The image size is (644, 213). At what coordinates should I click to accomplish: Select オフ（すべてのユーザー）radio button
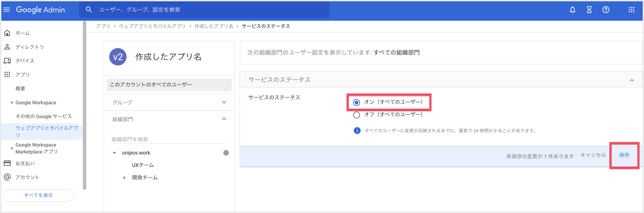click(x=356, y=115)
